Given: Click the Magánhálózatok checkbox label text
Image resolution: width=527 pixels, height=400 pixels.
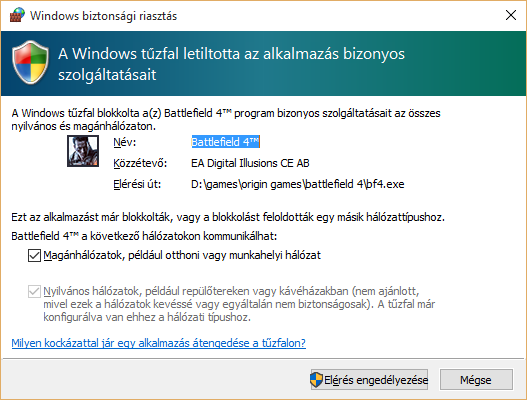Looking at the screenshot, I should click(182, 255).
